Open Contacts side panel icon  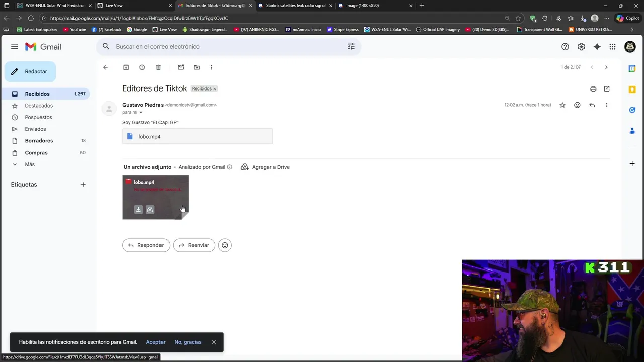coord(632,131)
